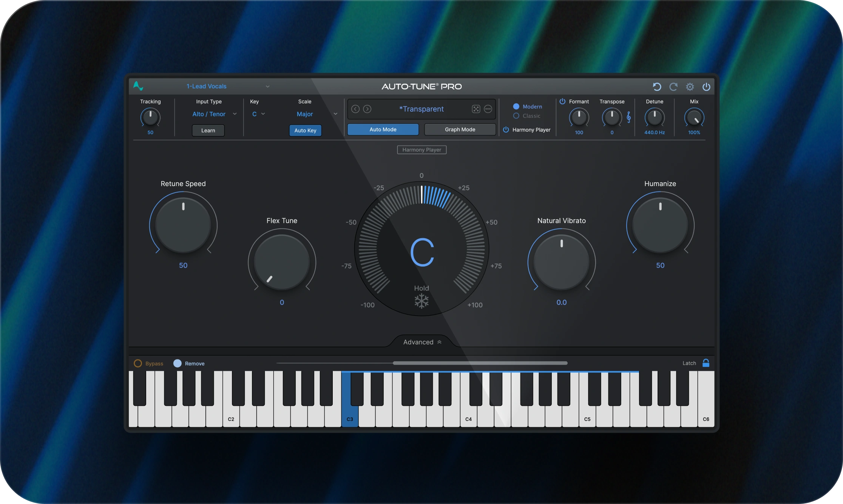Screen dimensions: 843x504
Task: Click the plugin power icon at top right
Action: (x=706, y=87)
